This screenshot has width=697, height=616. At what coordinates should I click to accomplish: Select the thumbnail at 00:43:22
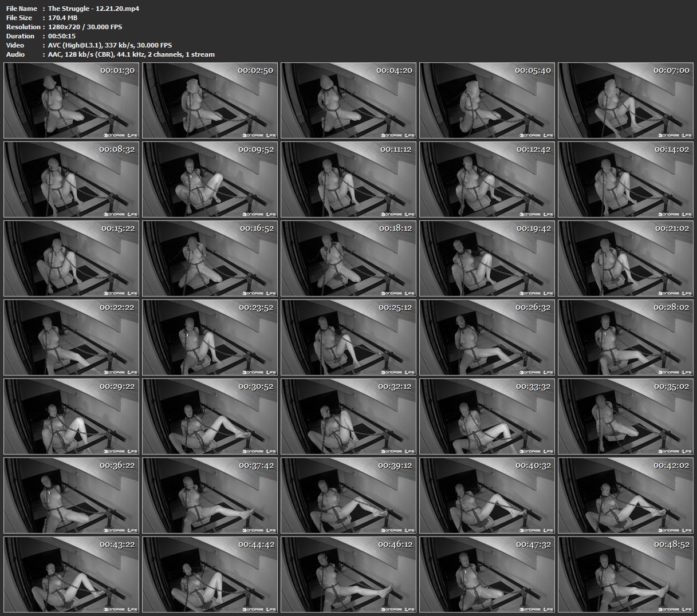coord(71,574)
